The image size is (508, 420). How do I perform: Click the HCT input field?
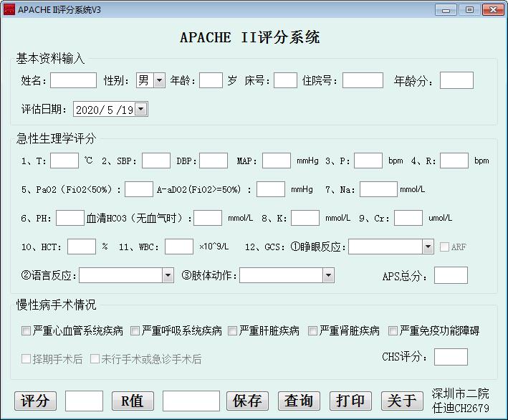(82, 247)
